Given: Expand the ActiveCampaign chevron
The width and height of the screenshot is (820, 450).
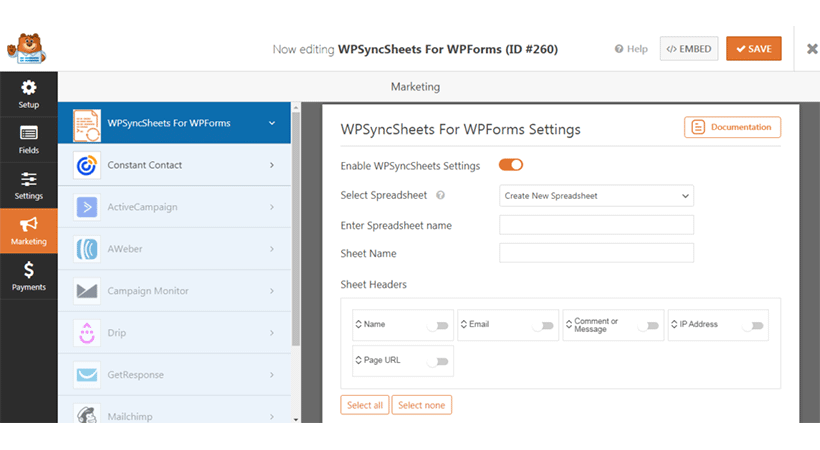Looking at the screenshot, I should (272, 207).
